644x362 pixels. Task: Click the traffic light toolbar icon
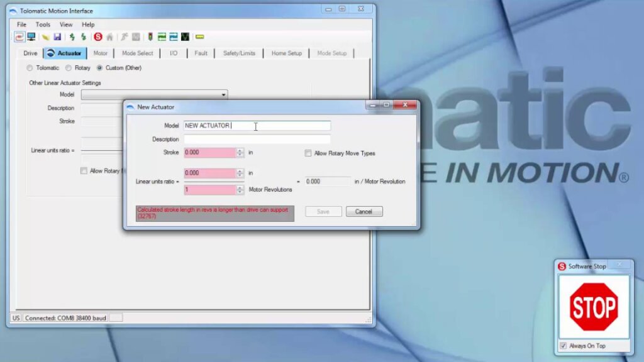coord(150,37)
